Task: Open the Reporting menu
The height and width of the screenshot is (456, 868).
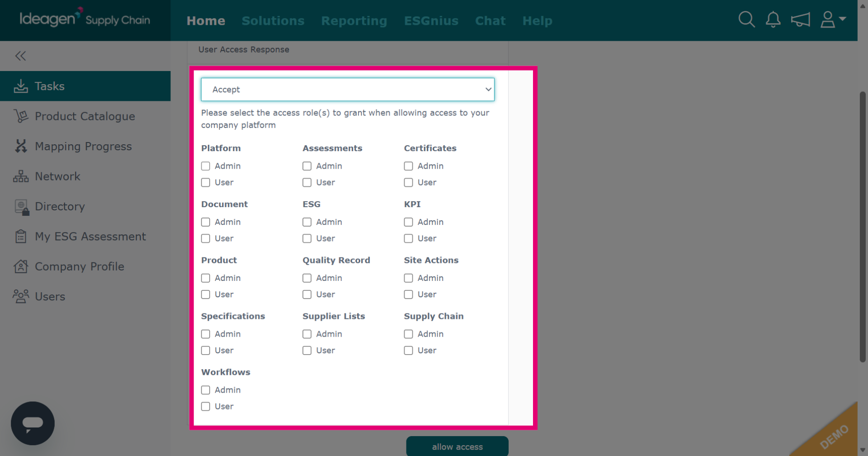Action: pos(354,21)
